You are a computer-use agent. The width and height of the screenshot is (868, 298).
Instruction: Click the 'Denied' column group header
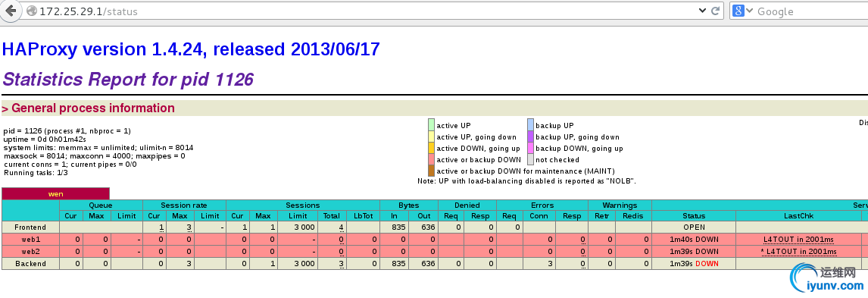pyautogui.click(x=467, y=205)
